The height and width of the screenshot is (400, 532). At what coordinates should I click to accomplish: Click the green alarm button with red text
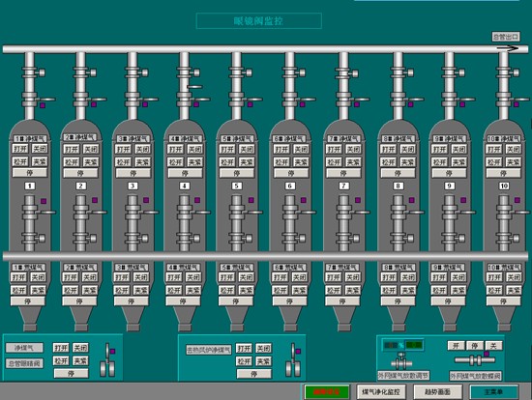click(327, 392)
